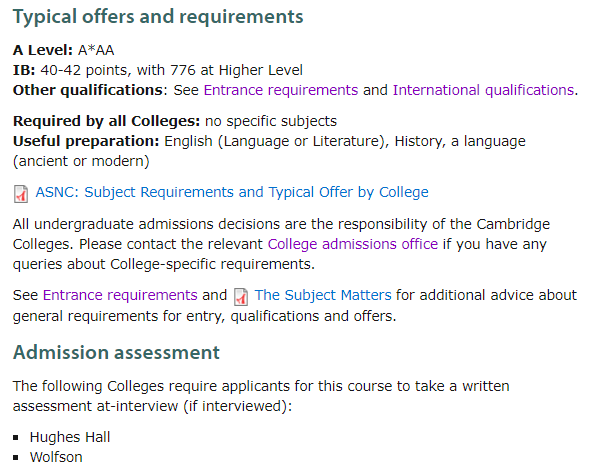Click the bold A Level label
616x467 pixels.
click(43, 50)
